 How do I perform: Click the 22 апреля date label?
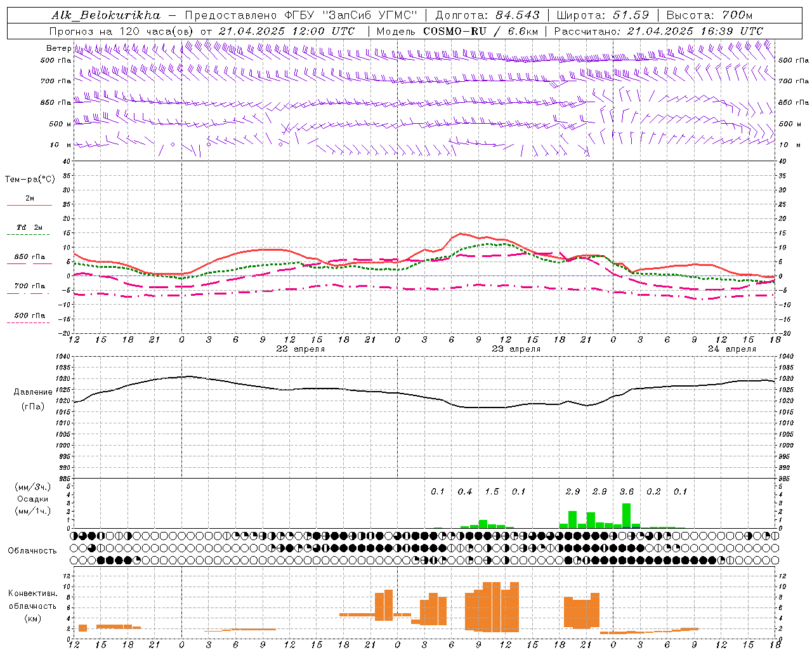(x=301, y=349)
